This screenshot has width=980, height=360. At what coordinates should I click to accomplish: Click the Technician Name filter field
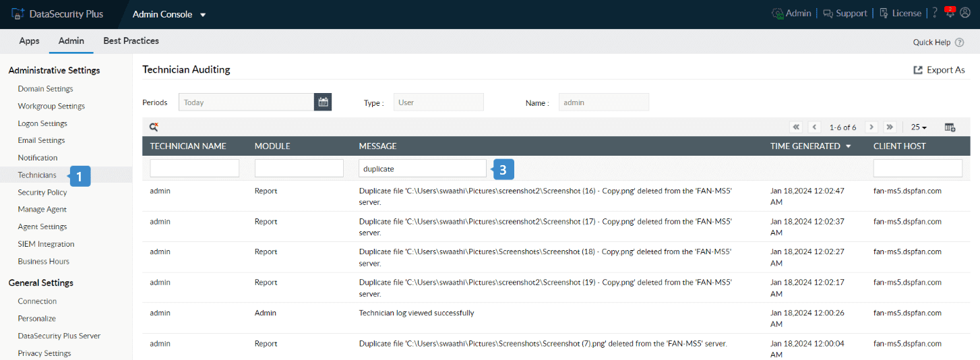(195, 169)
